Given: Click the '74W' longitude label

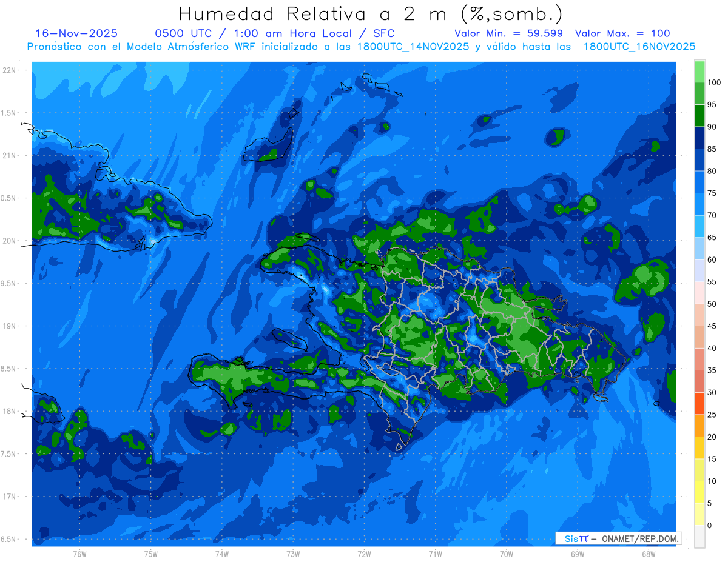Looking at the screenshot, I should pyautogui.click(x=222, y=554).
